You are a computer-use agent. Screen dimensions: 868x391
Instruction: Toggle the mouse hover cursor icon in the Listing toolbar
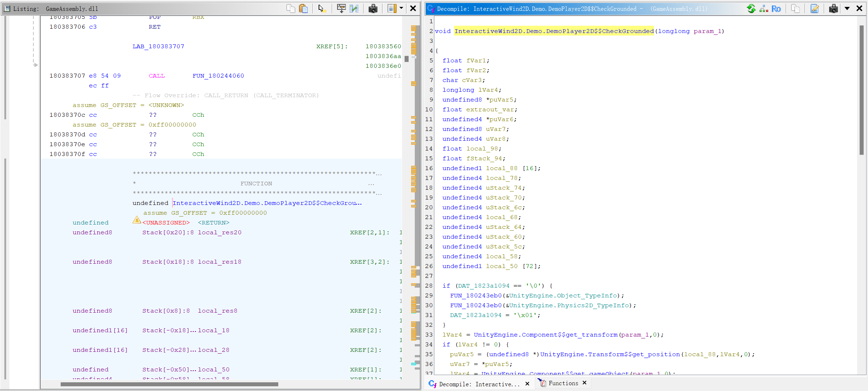click(x=322, y=8)
